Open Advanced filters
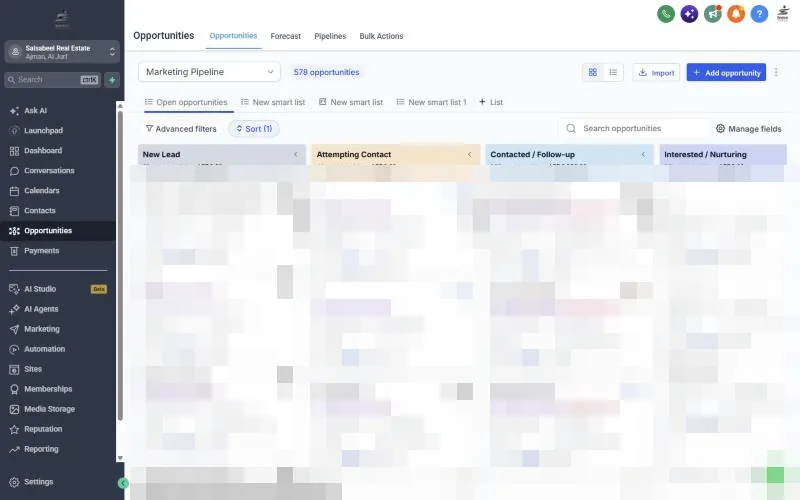 click(181, 129)
